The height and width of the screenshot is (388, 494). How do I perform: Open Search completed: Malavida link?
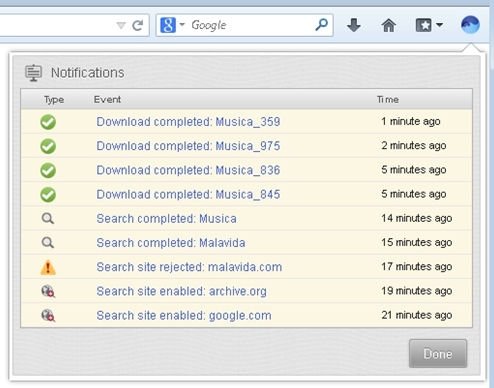[x=171, y=243]
